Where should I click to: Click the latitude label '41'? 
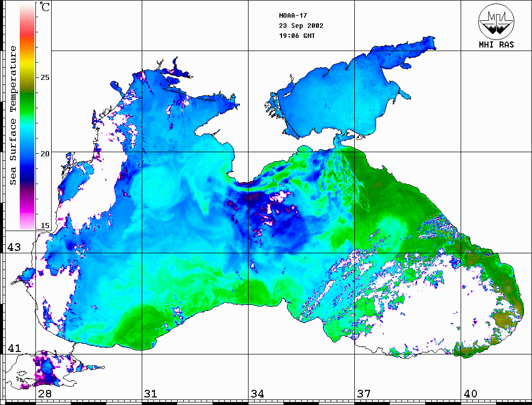click(x=14, y=348)
